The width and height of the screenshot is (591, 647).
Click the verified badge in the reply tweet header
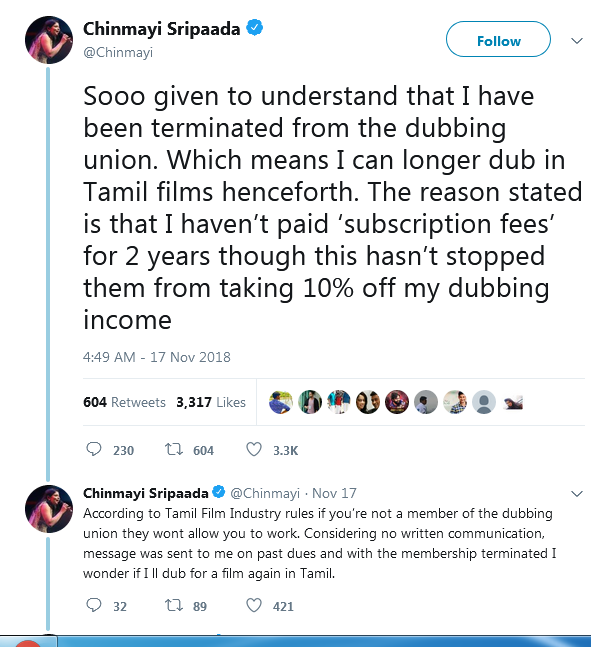click(218, 492)
